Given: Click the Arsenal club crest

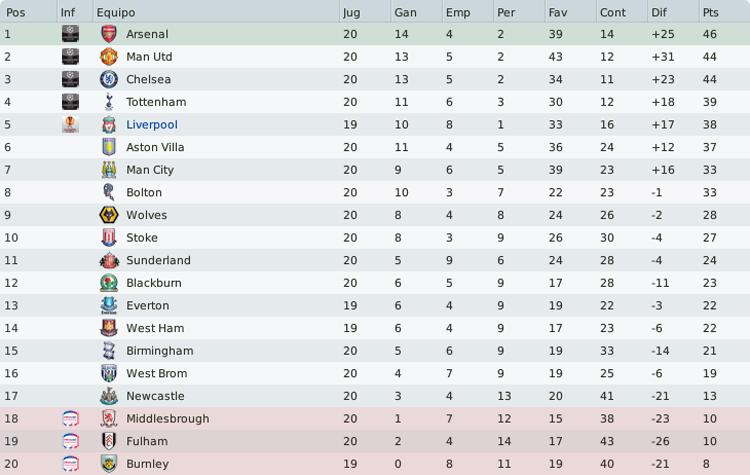Looking at the screenshot, I should coord(109,34).
